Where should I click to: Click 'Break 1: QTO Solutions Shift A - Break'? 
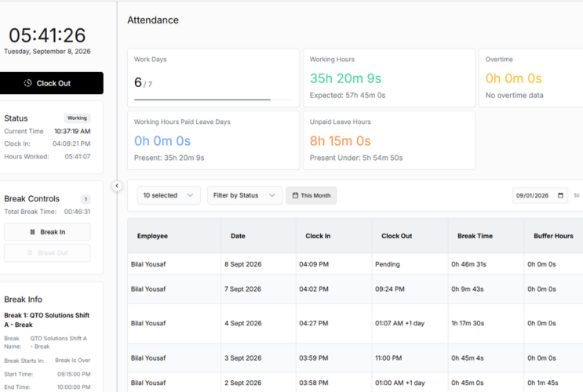pyautogui.click(x=47, y=320)
